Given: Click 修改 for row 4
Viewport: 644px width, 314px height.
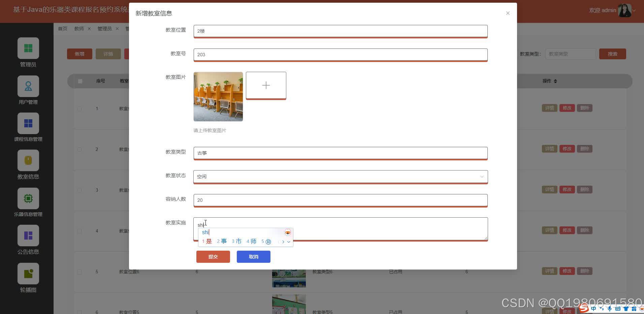Looking at the screenshot, I should pyautogui.click(x=567, y=230).
